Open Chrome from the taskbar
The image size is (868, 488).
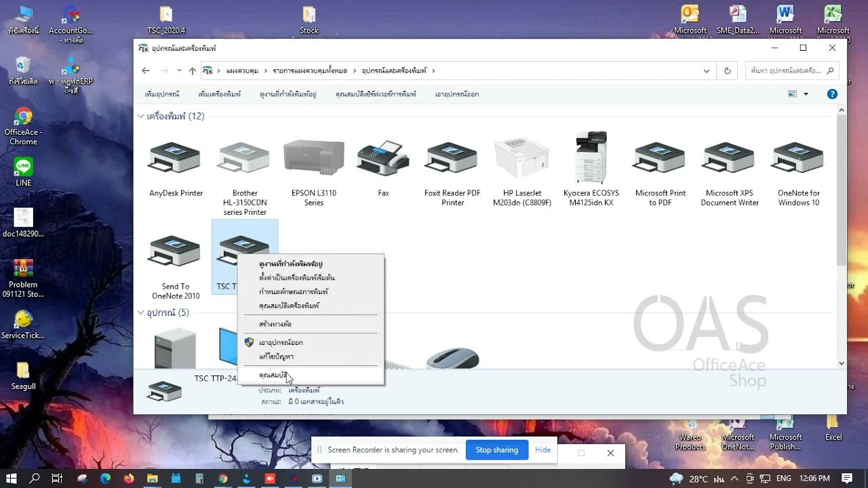[223, 479]
